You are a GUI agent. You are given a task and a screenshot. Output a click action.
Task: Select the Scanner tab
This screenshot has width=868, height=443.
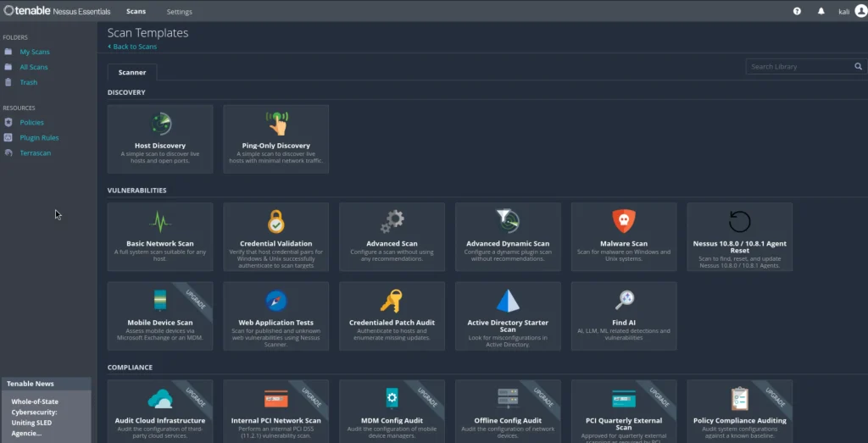[132, 72]
